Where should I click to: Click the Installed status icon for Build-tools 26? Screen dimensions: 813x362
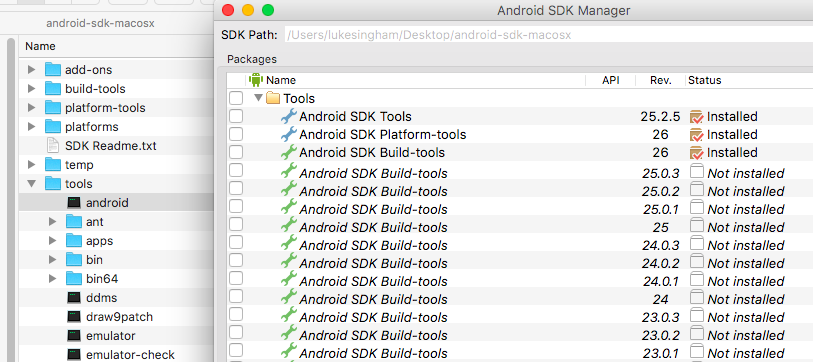(x=696, y=153)
